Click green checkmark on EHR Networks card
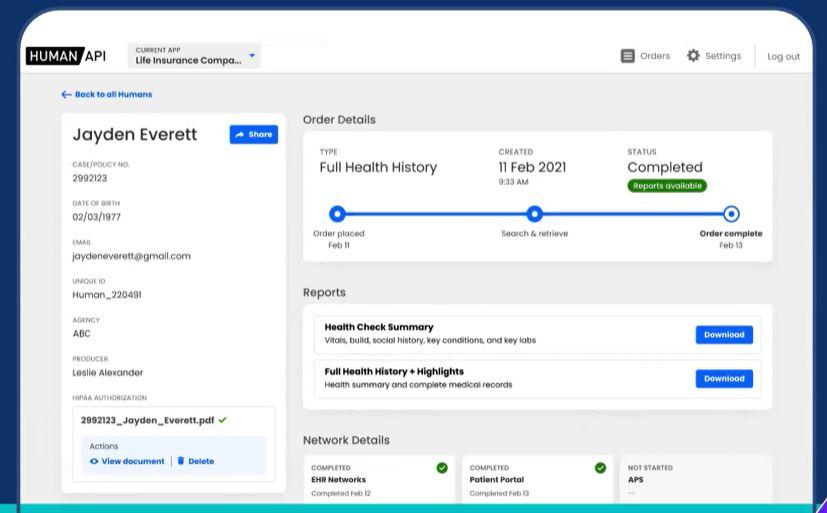 (442, 467)
